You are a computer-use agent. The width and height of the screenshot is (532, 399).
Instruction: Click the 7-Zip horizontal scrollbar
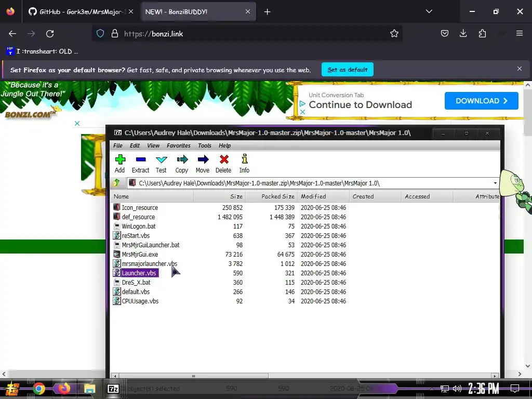pos(193,376)
